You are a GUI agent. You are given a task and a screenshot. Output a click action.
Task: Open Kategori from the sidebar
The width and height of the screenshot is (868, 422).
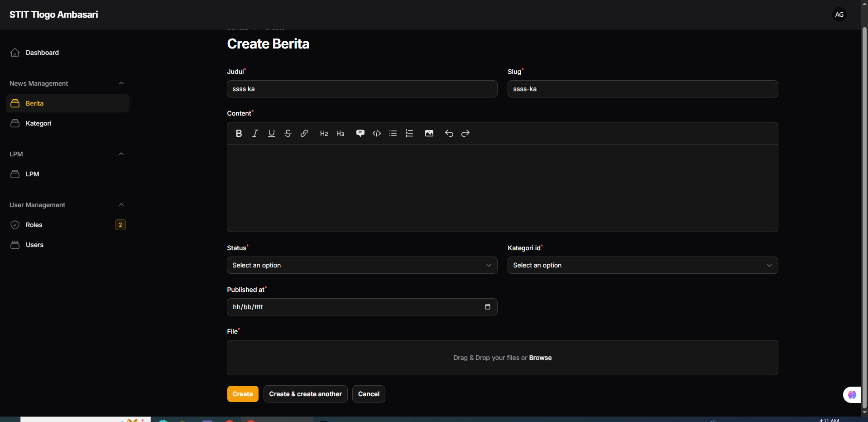pyautogui.click(x=38, y=123)
